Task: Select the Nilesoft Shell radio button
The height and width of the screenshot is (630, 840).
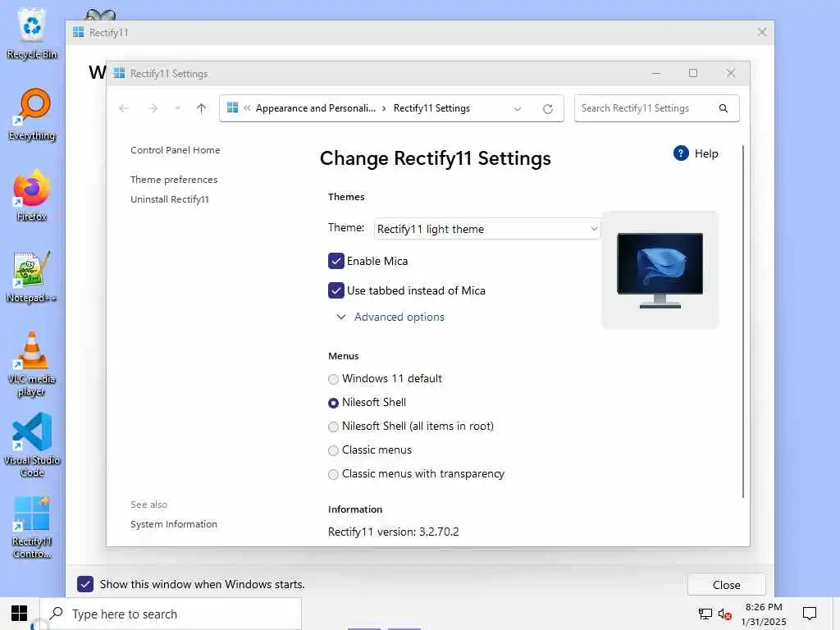Action: pos(333,403)
